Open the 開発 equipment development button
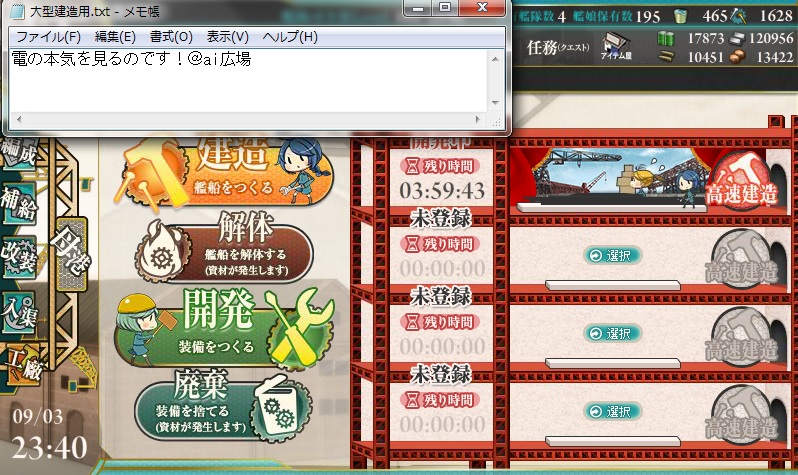 tap(224, 328)
